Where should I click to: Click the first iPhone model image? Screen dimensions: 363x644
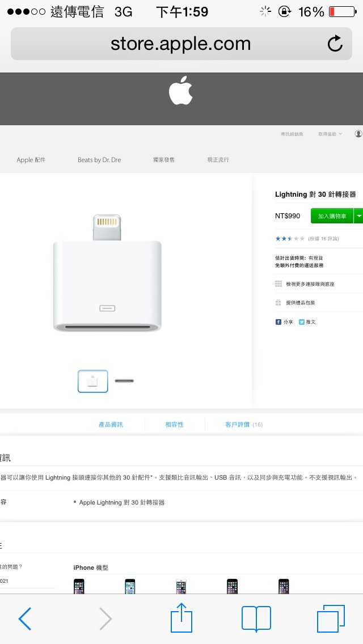point(79,586)
